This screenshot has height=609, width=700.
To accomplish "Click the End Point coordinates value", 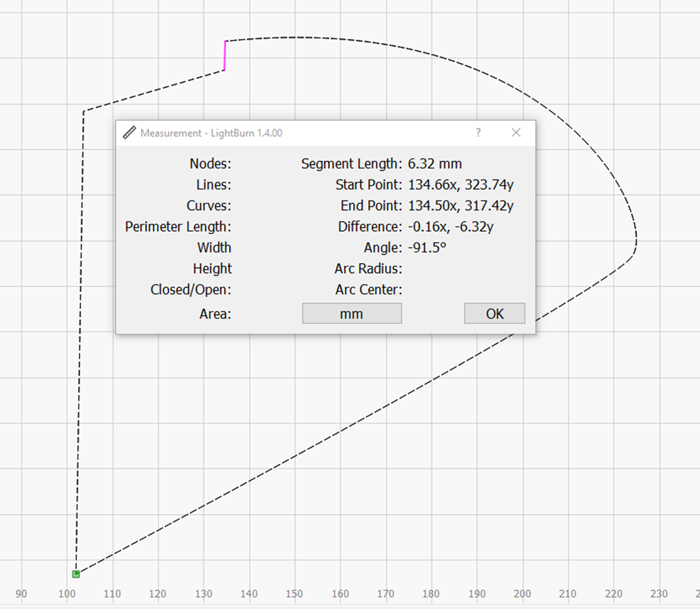I will point(461,206).
